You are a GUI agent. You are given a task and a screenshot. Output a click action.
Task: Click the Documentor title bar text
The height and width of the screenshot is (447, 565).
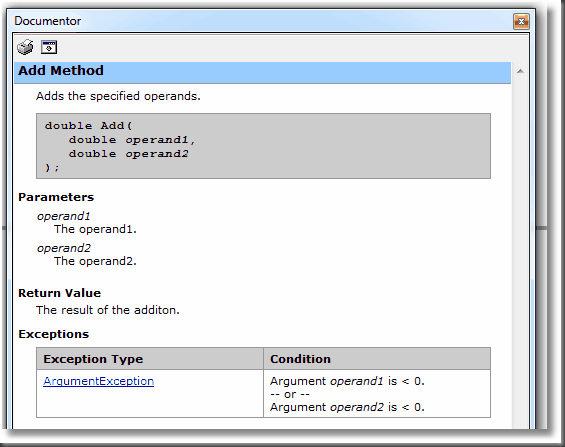[x=48, y=21]
